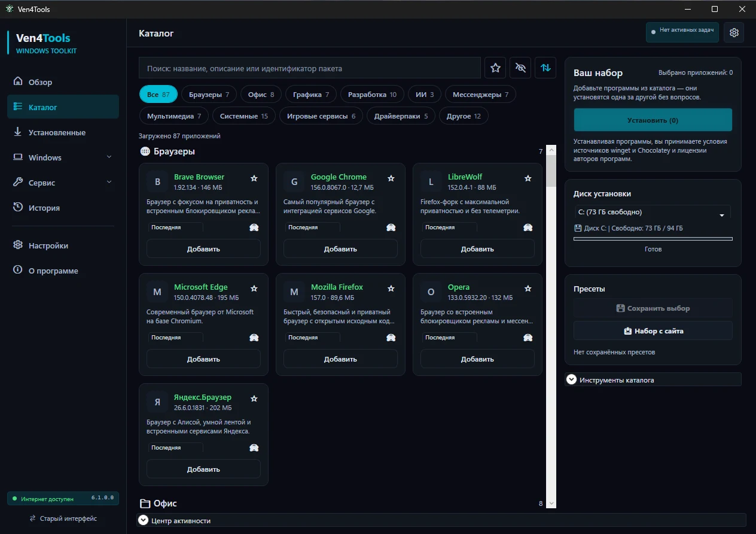The width and height of the screenshot is (756, 534).
Task: Filter by Мультимедиа category chip
Action: (x=174, y=116)
